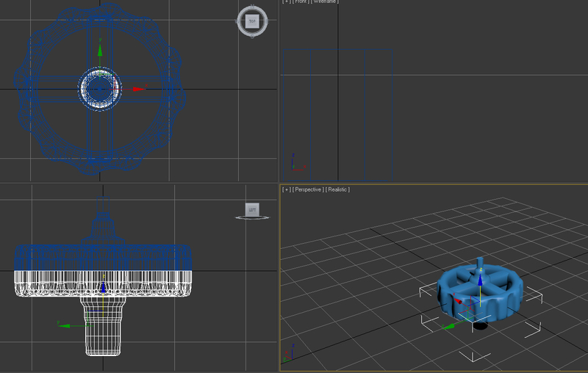Click the green Y-axis arrow in the Top viewport
The height and width of the screenshot is (373, 588).
click(101, 51)
